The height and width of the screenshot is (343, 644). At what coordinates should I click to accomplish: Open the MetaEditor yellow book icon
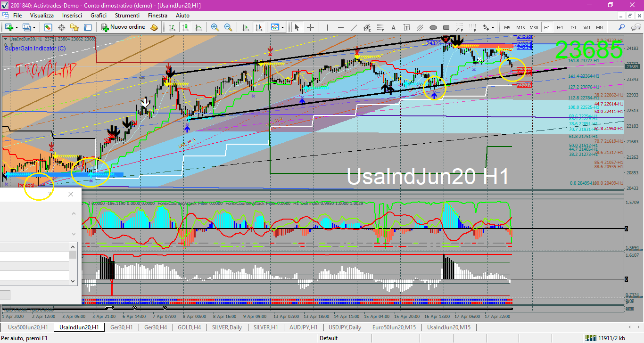coord(154,27)
